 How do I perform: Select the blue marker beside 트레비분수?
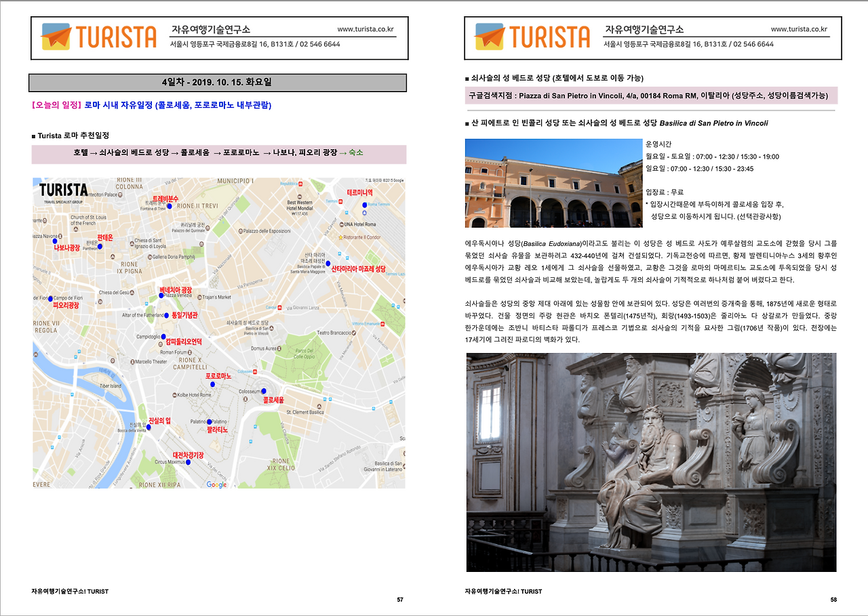169,206
